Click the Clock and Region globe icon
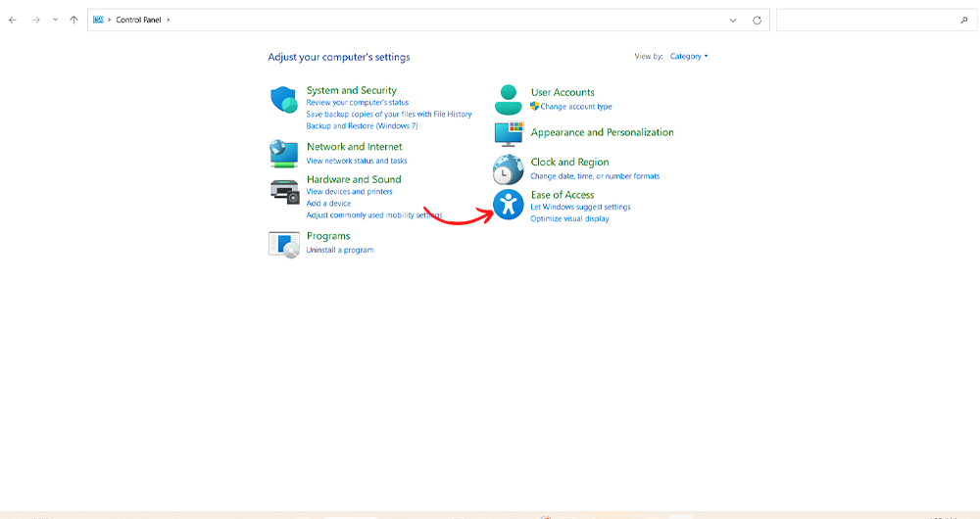This screenshot has width=980, height=519. (x=508, y=169)
